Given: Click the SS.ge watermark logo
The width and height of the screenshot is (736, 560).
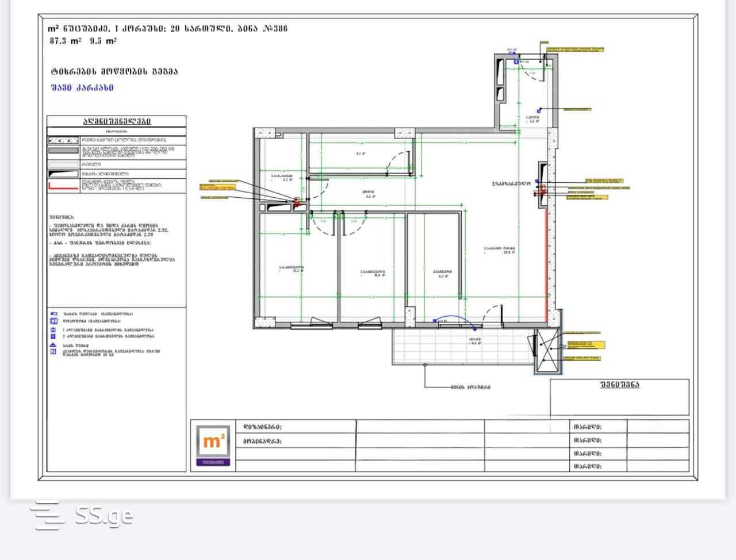Looking at the screenshot, I should [82, 515].
